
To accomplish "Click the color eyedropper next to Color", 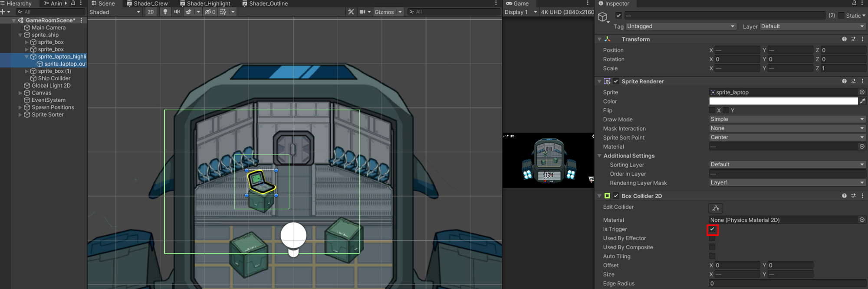I will [862, 101].
